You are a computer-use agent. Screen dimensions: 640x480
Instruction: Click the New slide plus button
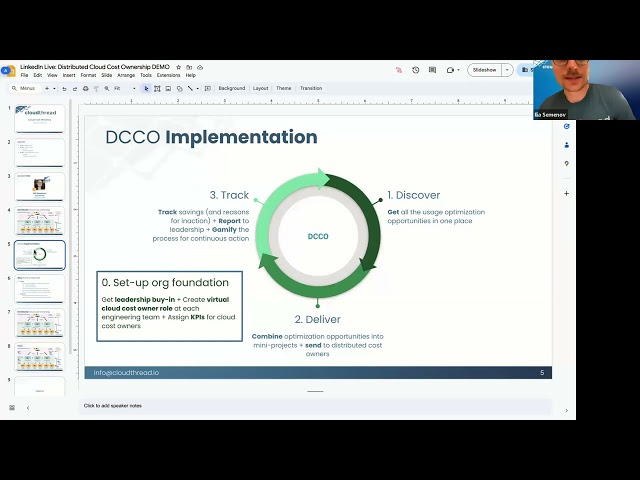pyautogui.click(x=47, y=88)
